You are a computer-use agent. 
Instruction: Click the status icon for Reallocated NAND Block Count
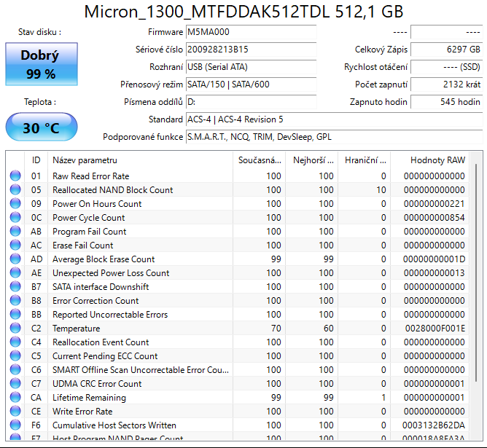tap(15, 190)
